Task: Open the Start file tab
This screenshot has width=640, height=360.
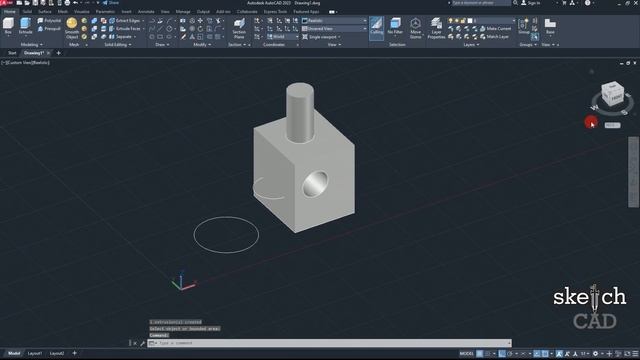Action: (12, 53)
